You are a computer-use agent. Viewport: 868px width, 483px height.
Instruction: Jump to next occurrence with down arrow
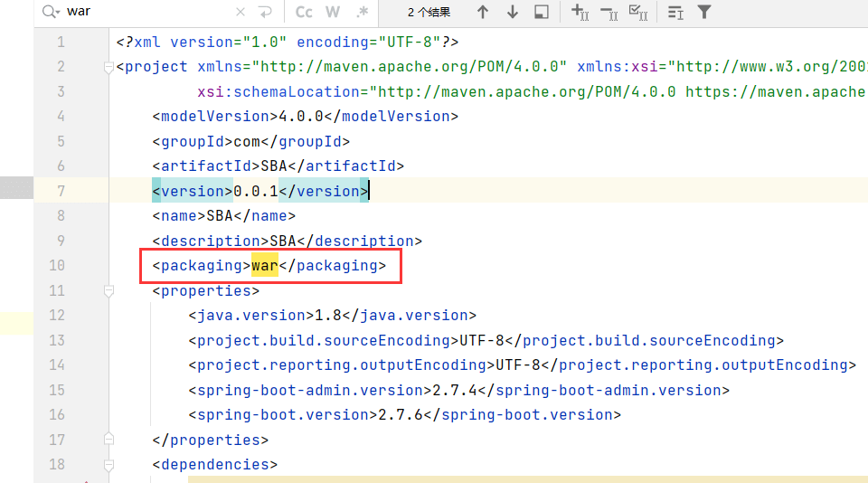click(x=513, y=12)
